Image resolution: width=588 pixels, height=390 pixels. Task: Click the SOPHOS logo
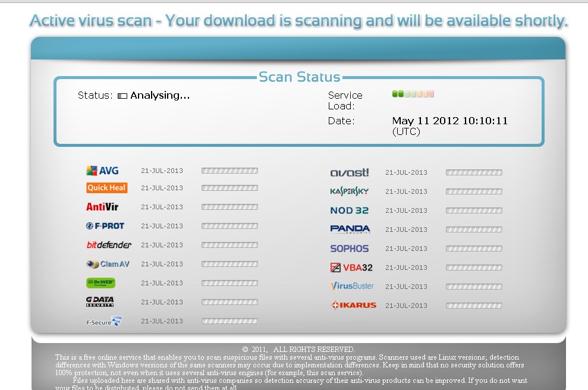pos(350,249)
